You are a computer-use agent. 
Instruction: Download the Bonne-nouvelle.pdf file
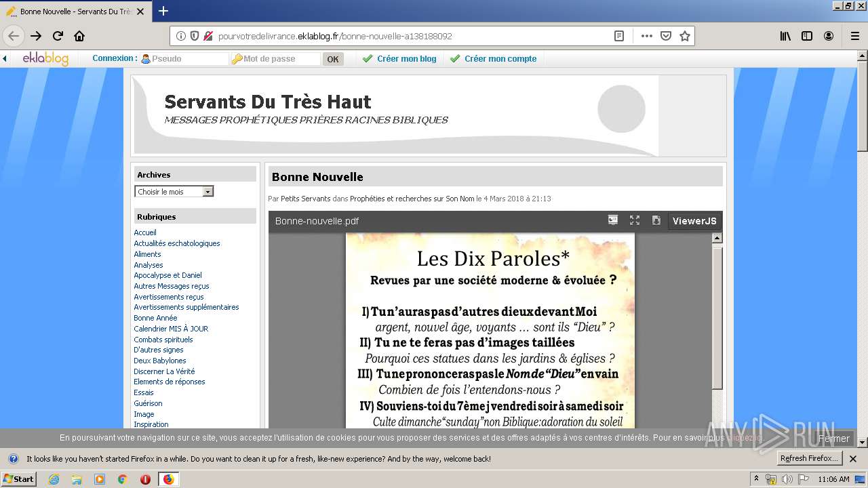(656, 220)
